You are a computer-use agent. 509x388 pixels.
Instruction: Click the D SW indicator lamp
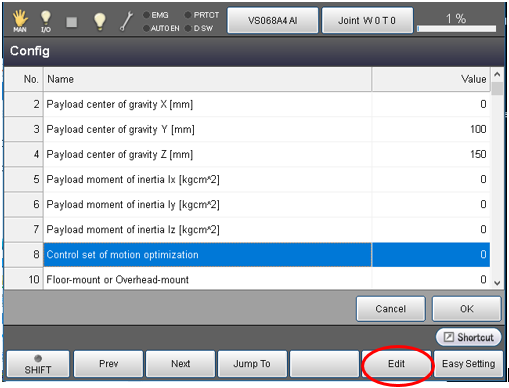click(188, 28)
